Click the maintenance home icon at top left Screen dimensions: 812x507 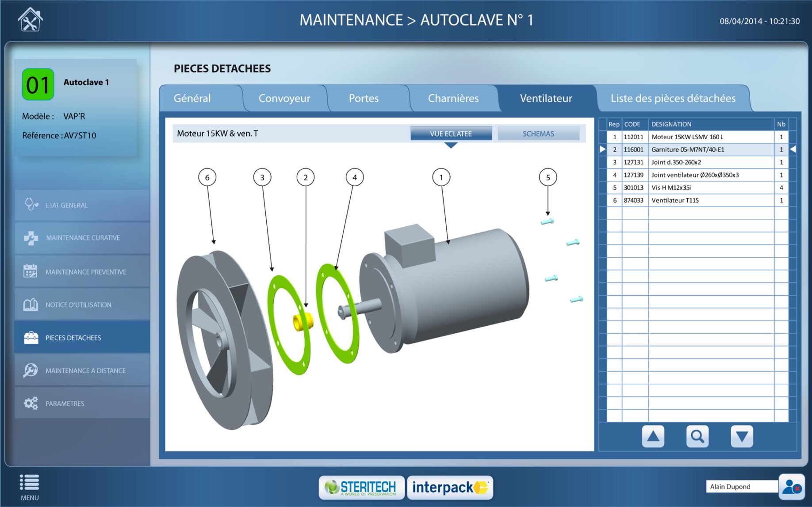(x=30, y=20)
